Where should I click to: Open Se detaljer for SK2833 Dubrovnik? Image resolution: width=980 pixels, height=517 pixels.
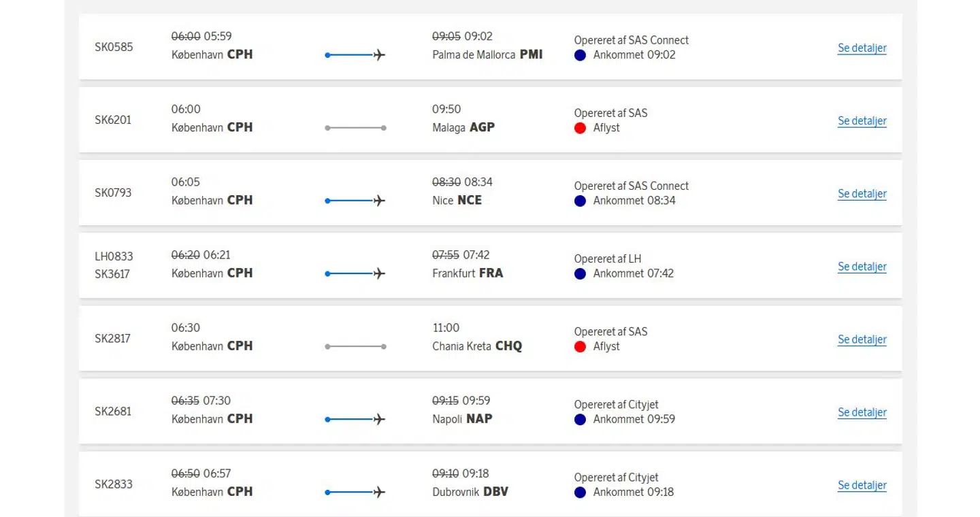click(x=862, y=485)
